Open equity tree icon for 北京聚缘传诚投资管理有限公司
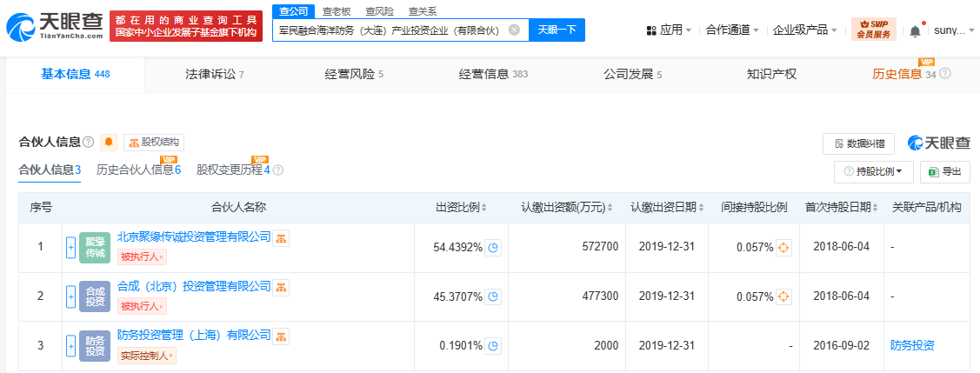This screenshot has height=373, width=980. tap(281, 238)
